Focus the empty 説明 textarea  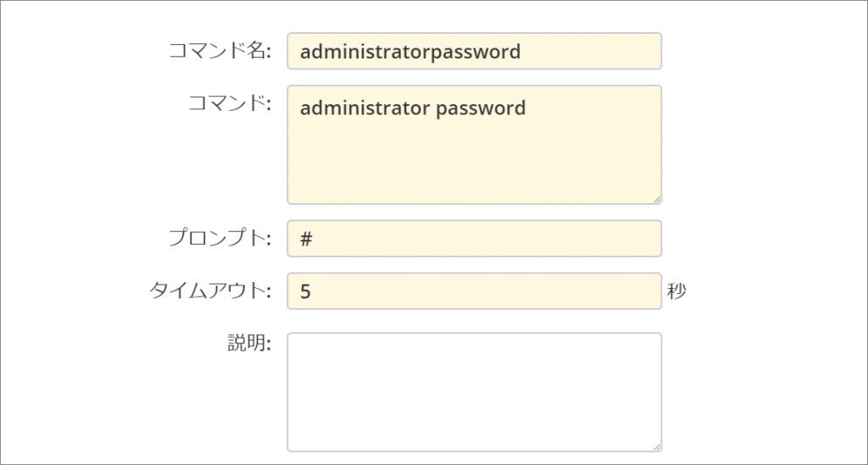[x=473, y=391]
